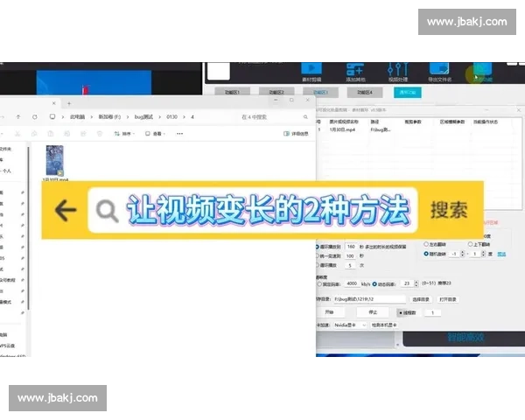Screen dimensions: 525x420
Task: Open the 排序 sort dropdown
Action: point(125,134)
